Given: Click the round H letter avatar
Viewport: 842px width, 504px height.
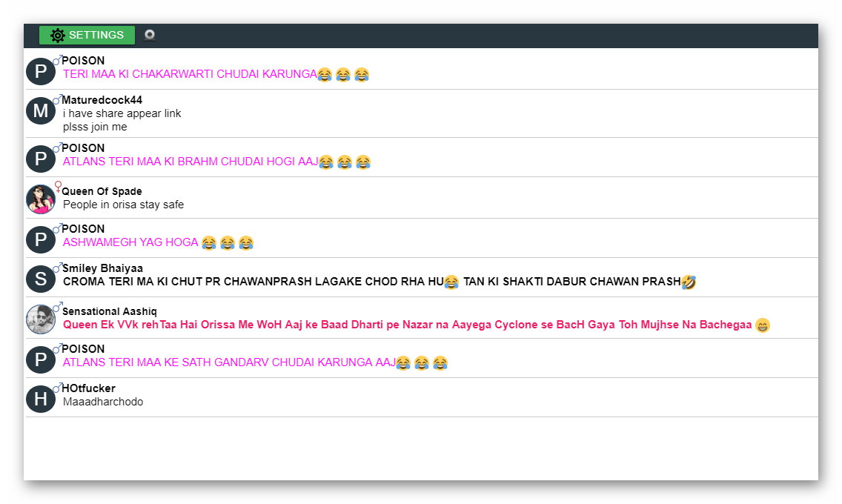Looking at the screenshot, I should click(x=41, y=399).
